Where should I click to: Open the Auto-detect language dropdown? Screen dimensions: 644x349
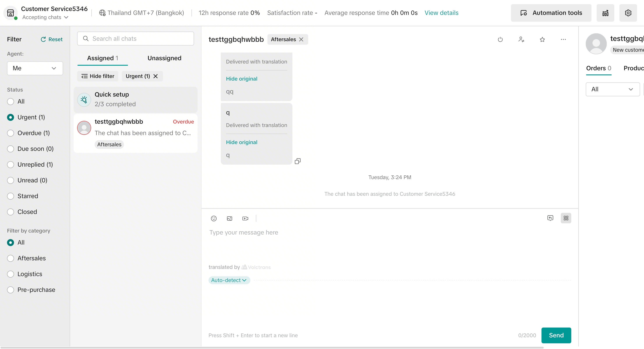(229, 280)
